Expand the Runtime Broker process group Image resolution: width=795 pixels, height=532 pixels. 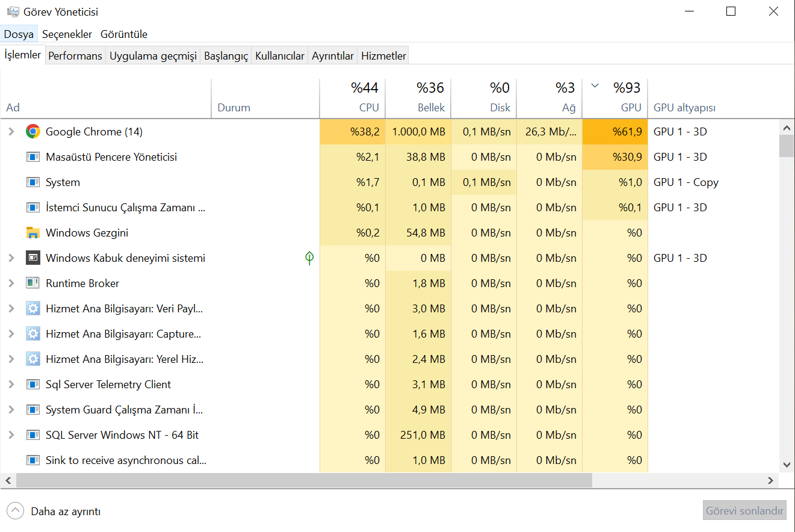11,283
